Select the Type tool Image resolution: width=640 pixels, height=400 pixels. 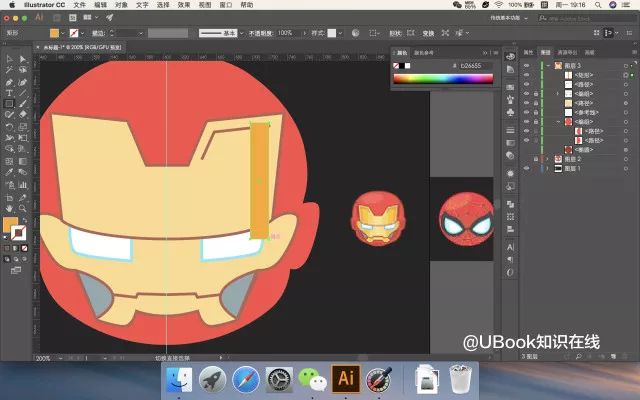[9, 93]
